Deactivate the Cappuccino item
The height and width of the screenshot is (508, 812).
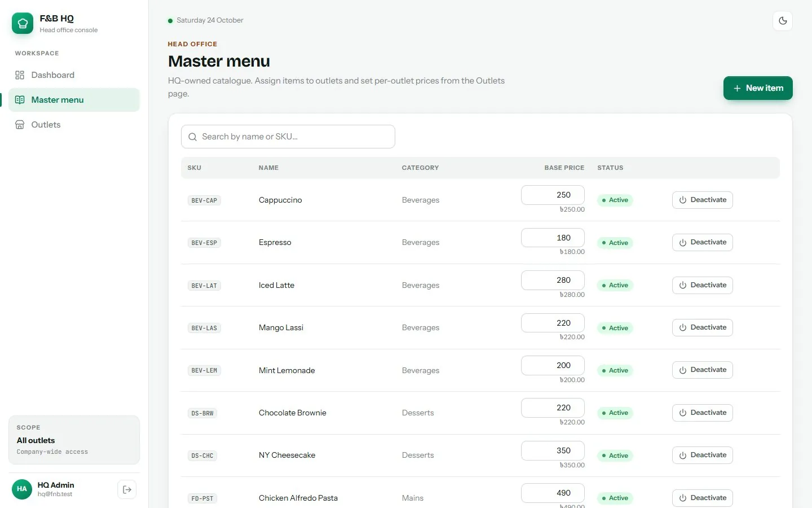702,200
